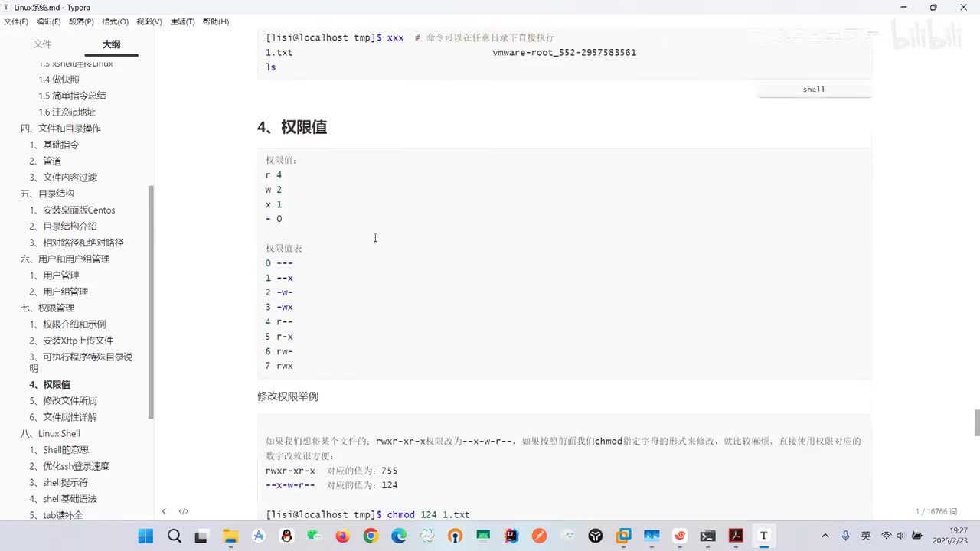Go to outline item 1、安装桌面版Centos
The height and width of the screenshot is (551, 980).
coord(72,210)
